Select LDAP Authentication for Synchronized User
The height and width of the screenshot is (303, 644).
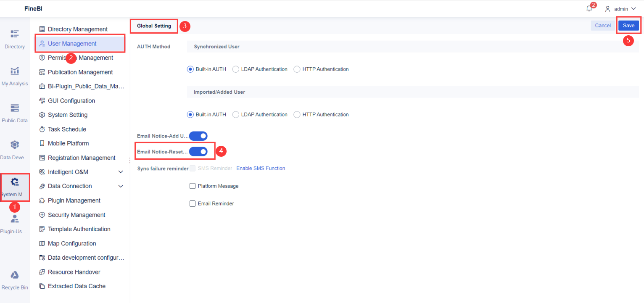[x=235, y=69]
